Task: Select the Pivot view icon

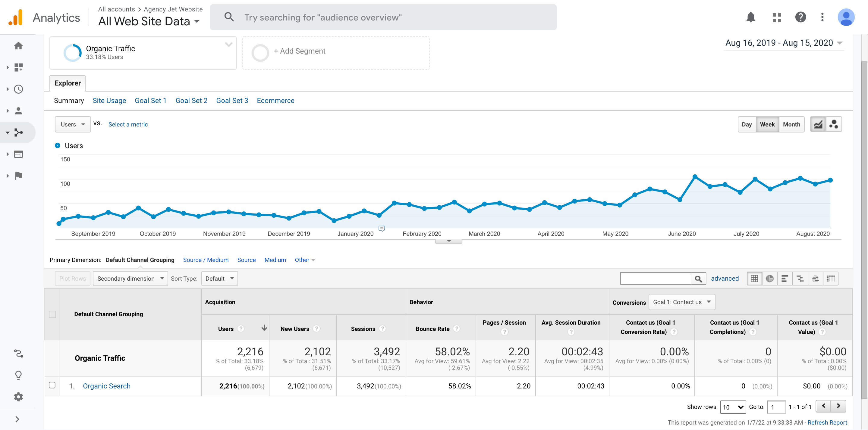Action: click(831, 279)
